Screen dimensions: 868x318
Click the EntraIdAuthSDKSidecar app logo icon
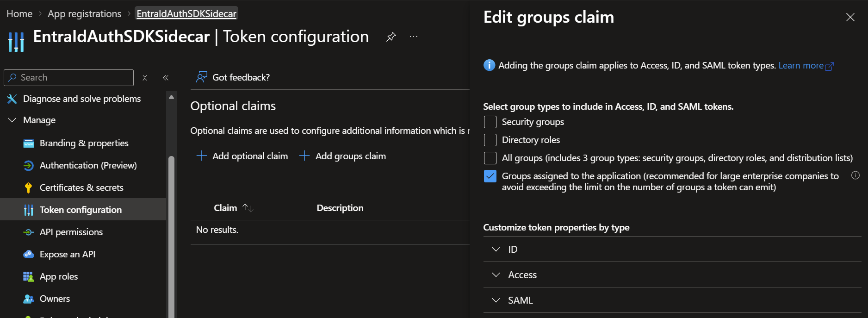coord(16,42)
